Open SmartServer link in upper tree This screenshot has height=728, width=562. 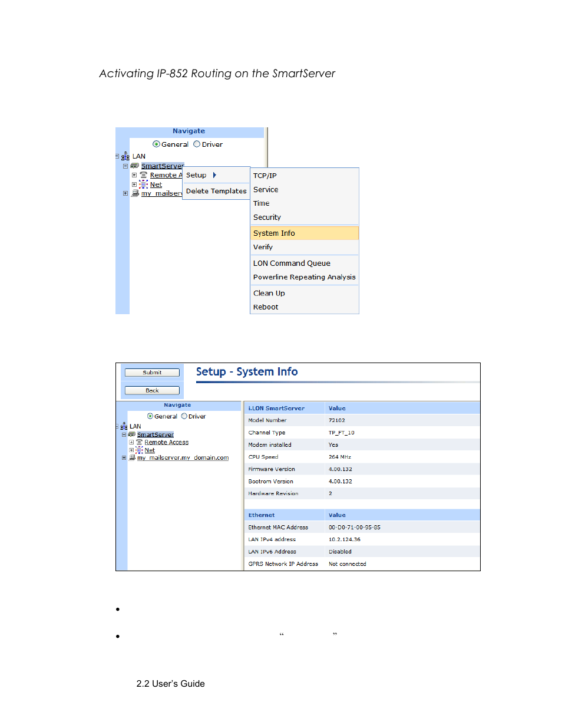pos(163,166)
